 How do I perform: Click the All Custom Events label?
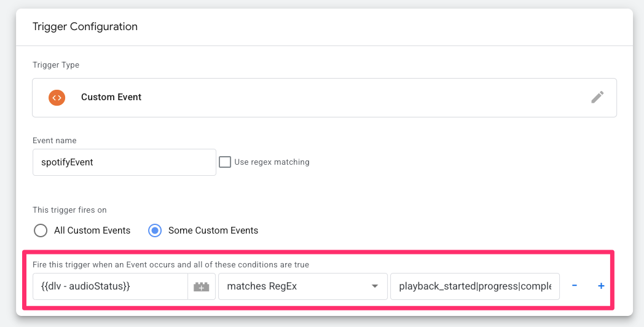92,230
